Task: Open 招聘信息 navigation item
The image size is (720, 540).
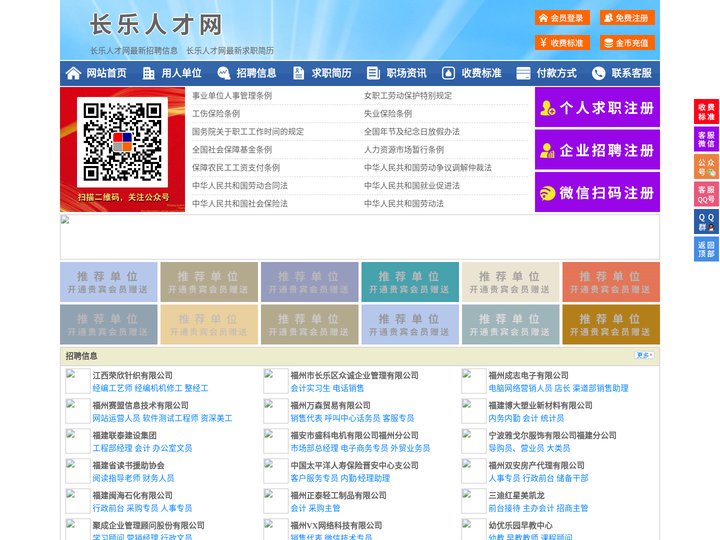Action: [x=256, y=73]
